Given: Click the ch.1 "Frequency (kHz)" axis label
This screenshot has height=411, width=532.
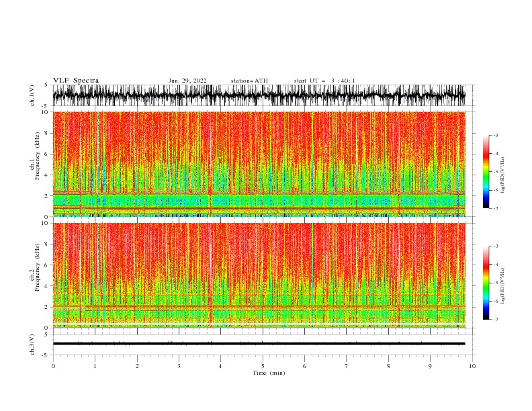Looking at the screenshot, I should click(38, 156).
